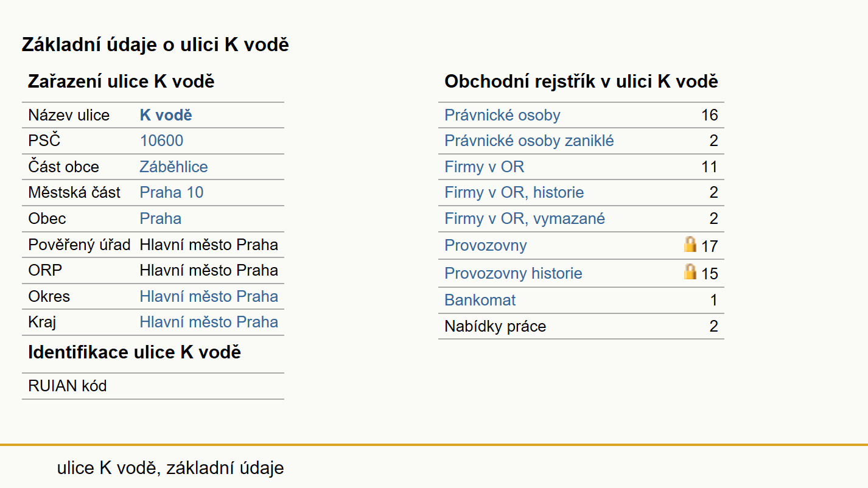This screenshot has width=868, height=488.
Task: Click the lock icon beside Provozovny count
Action: pos(690,245)
